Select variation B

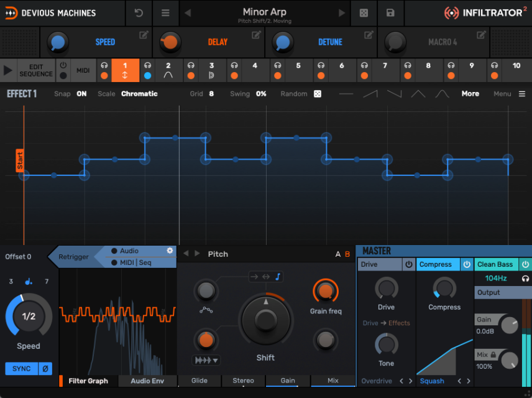point(347,254)
